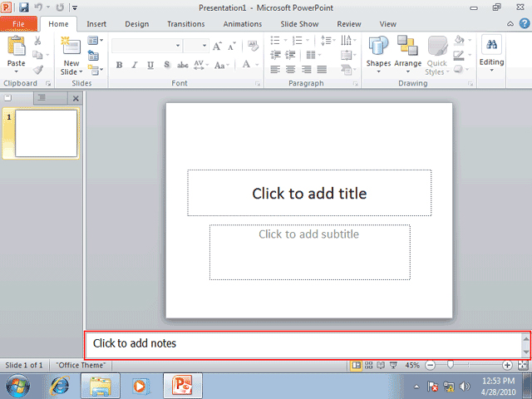Click the title placeholder on slide
Viewport: 532px width, 399px height.
tap(309, 193)
